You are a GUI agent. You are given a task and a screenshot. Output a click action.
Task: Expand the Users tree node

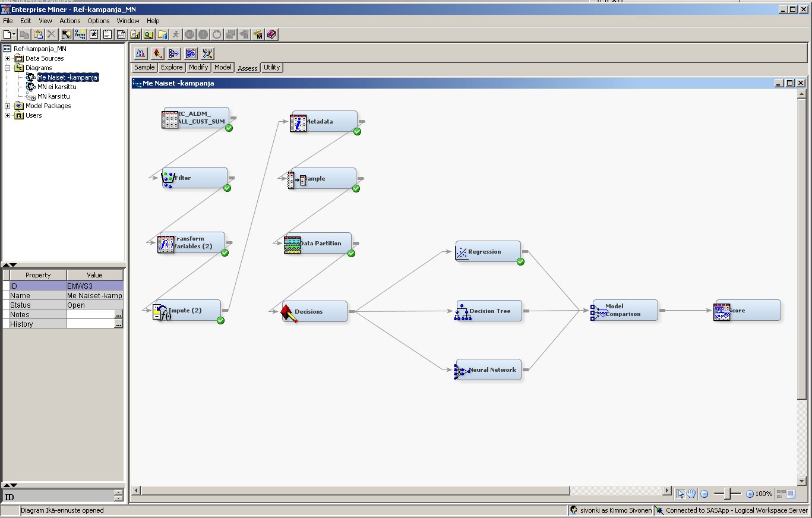tap(7, 115)
